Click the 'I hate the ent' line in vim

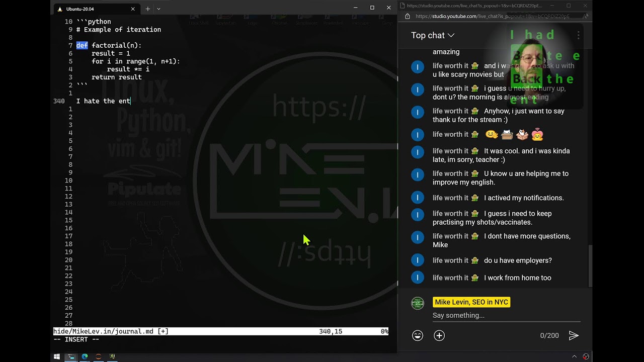[103, 101]
